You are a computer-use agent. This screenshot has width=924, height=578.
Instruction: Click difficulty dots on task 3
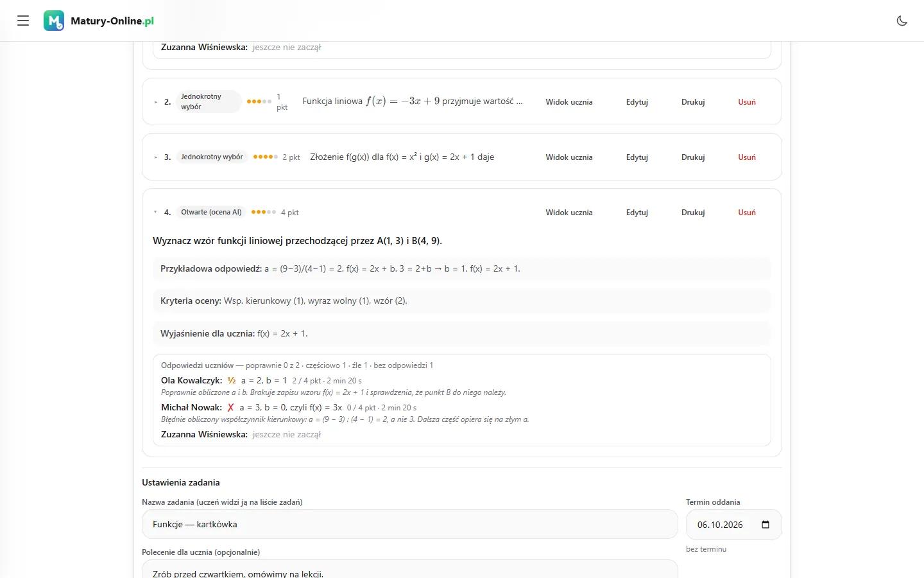[265, 157]
